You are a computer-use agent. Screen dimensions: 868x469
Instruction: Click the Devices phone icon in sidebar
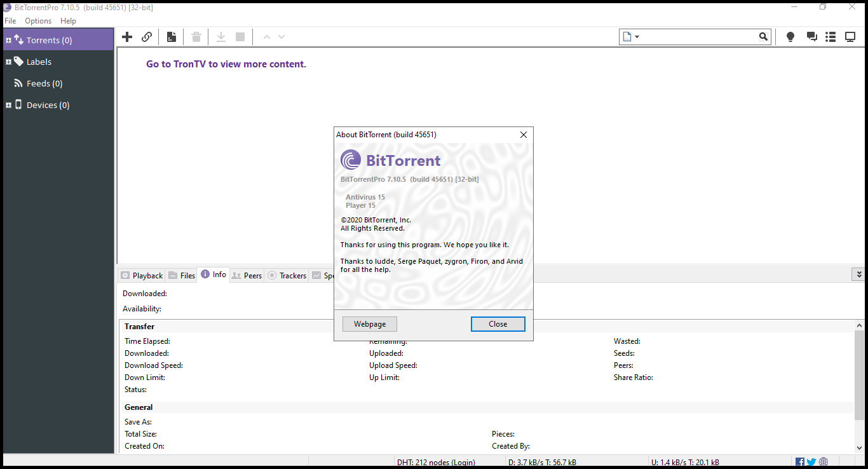(x=18, y=105)
